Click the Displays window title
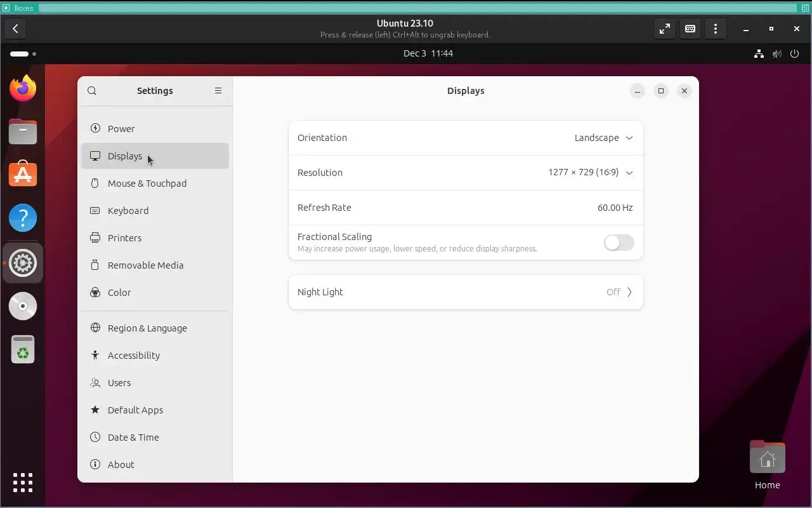The width and height of the screenshot is (812, 508). click(466, 91)
